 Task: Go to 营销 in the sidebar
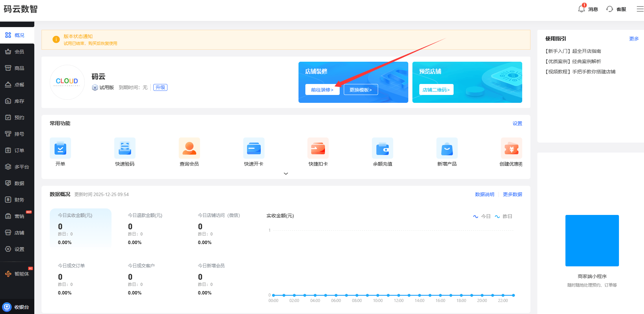[x=17, y=216]
